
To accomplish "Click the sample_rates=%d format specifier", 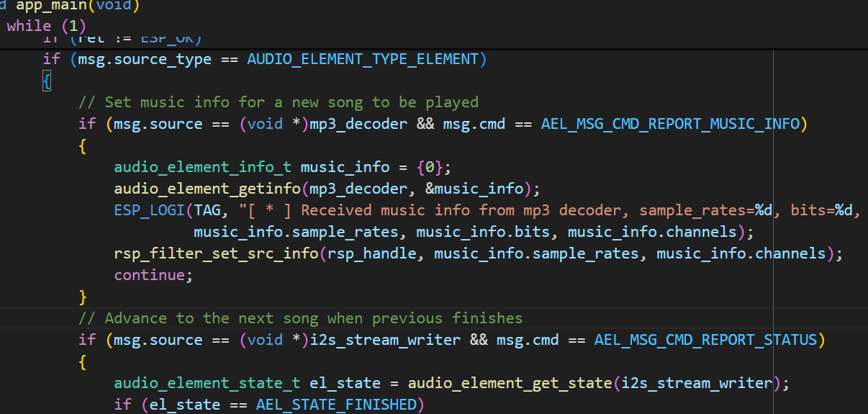I will 706,210.
